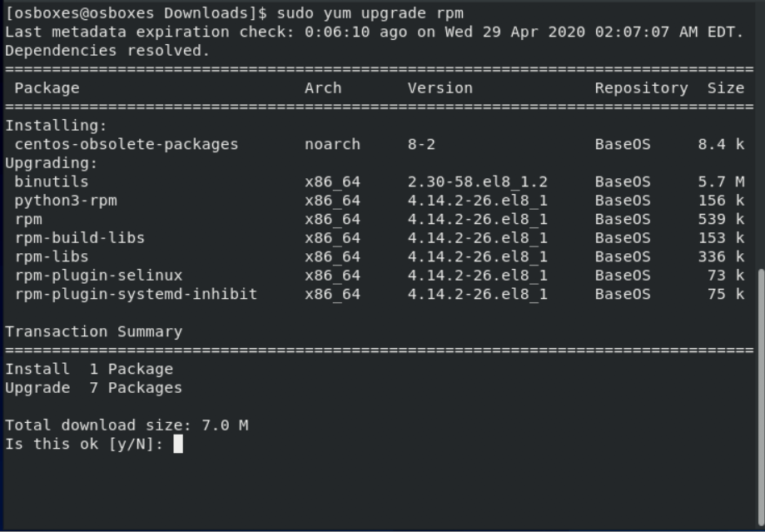Select the binutils package name
This screenshot has width=765, height=532.
(x=51, y=181)
